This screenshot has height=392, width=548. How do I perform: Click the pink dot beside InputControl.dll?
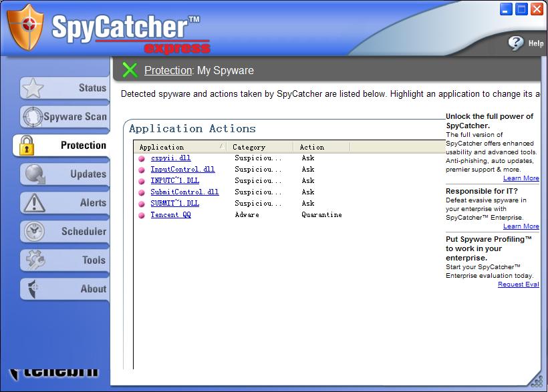142,170
